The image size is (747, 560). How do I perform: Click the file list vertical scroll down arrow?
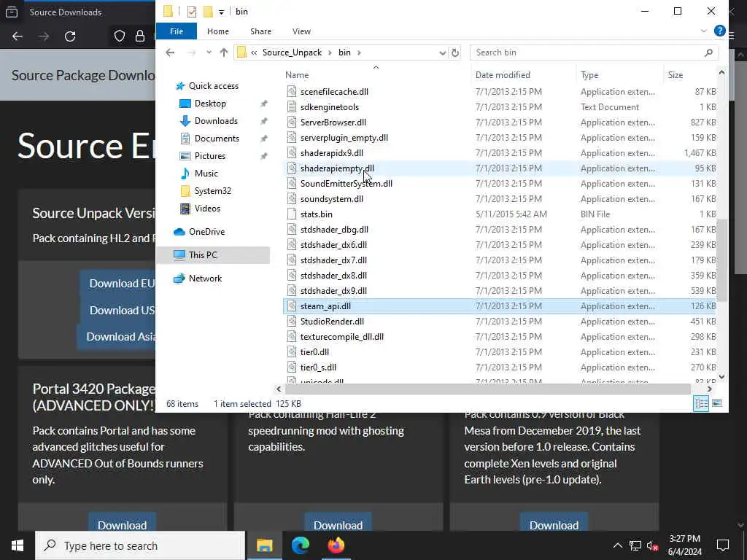click(x=721, y=377)
